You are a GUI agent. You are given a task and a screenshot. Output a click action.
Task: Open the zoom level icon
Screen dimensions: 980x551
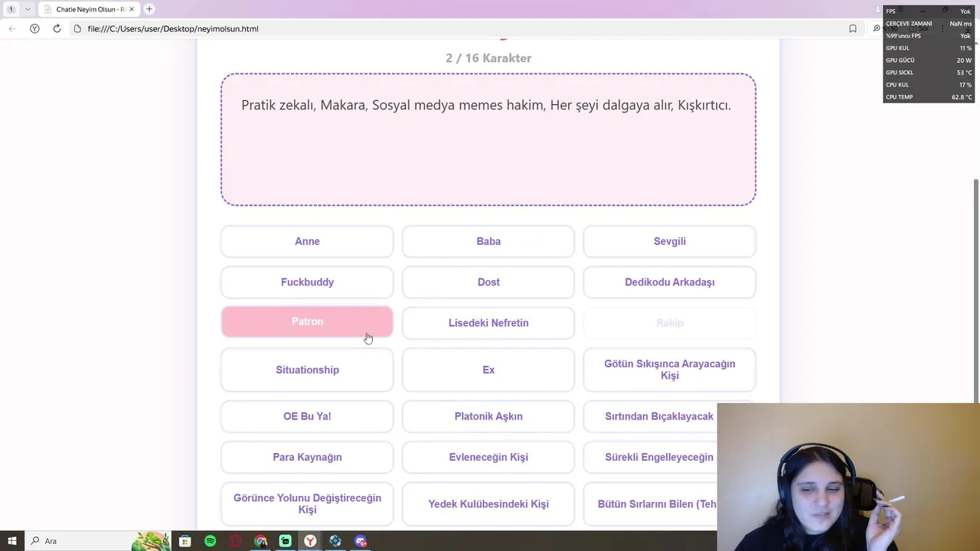pyautogui.click(x=877, y=28)
